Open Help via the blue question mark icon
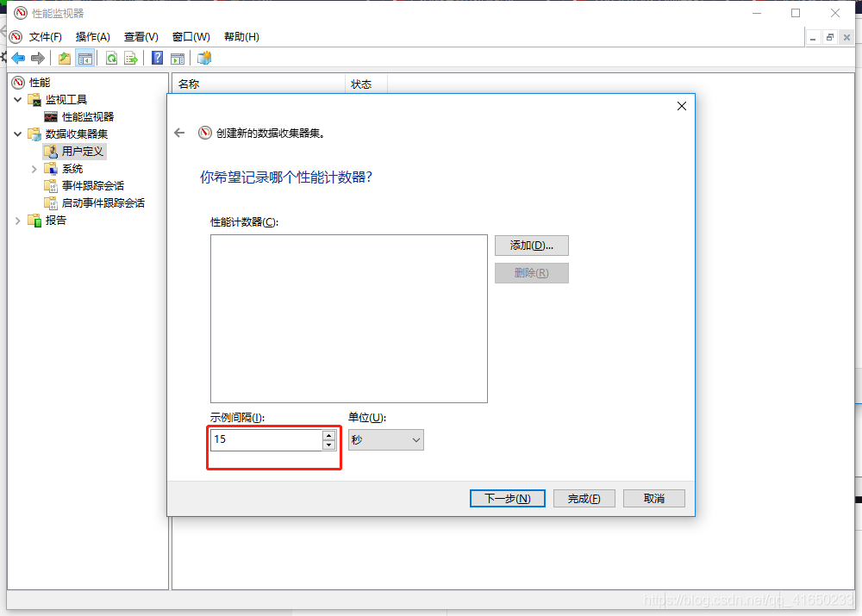 pyautogui.click(x=157, y=58)
